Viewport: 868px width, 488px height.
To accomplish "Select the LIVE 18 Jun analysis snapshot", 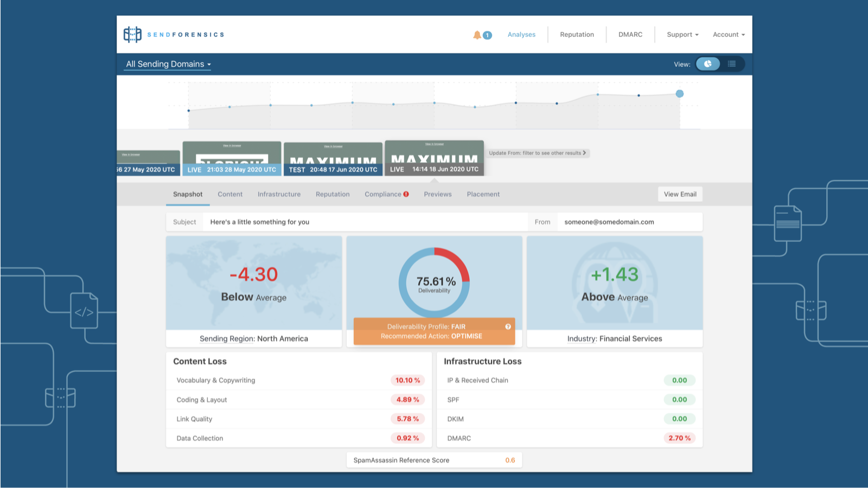I will pyautogui.click(x=434, y=158).
